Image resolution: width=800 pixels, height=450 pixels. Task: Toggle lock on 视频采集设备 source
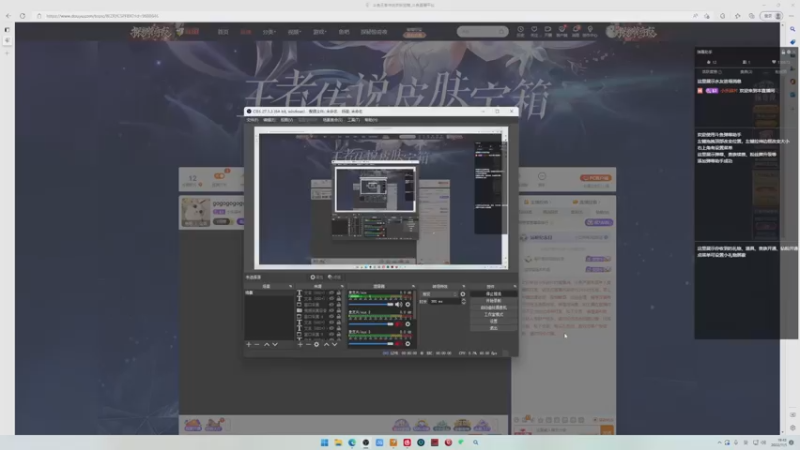(x=339, y=310)
